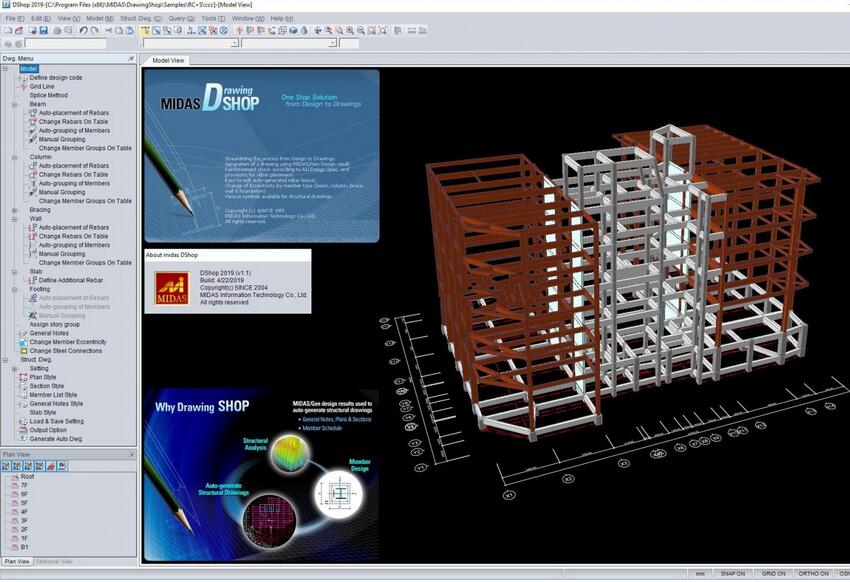Select Splice Method tree item
The image size is (850, 582).
[x=49, y=95]
